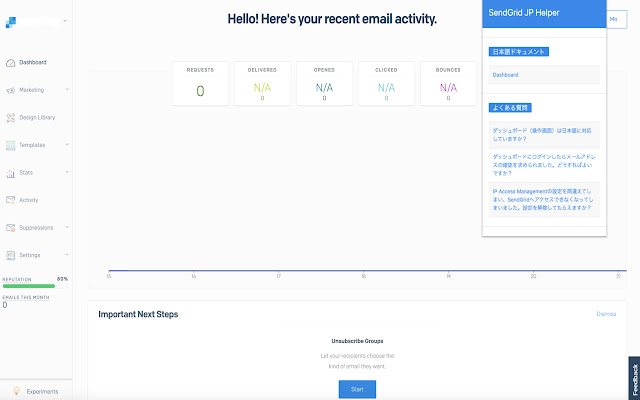640x400 pixels.
Task: Open the Settings menu item
Action: (x=30, y=255)
